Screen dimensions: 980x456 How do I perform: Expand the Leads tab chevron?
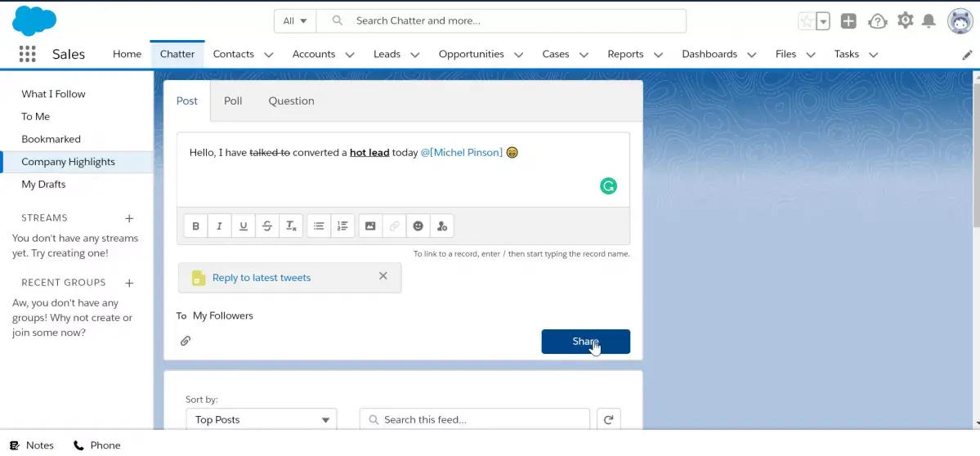pyautogui.click(x=415, y=55)
